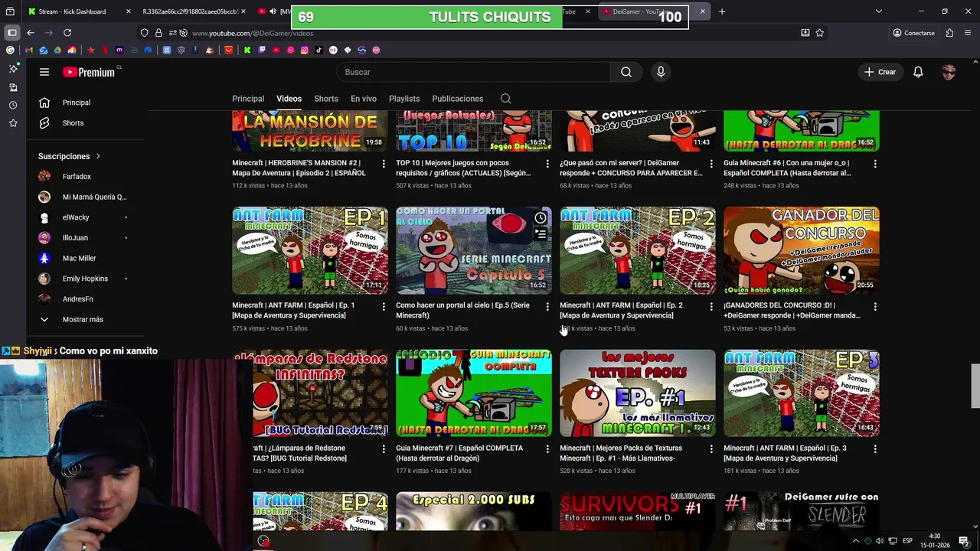Viewport: 980px width, 551px height.
Task: Open options for Como hacer un portal video
Action: [547, 306]
